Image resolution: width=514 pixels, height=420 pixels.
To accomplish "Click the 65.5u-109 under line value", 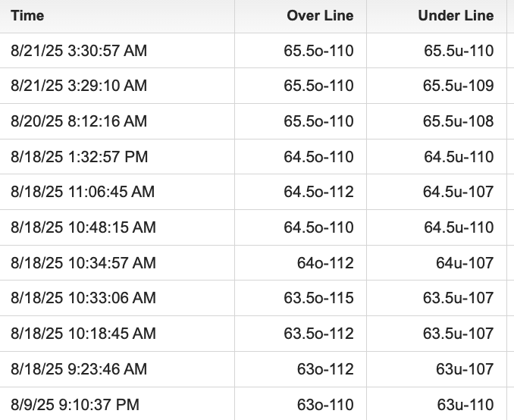I will (x=458, y=86).
